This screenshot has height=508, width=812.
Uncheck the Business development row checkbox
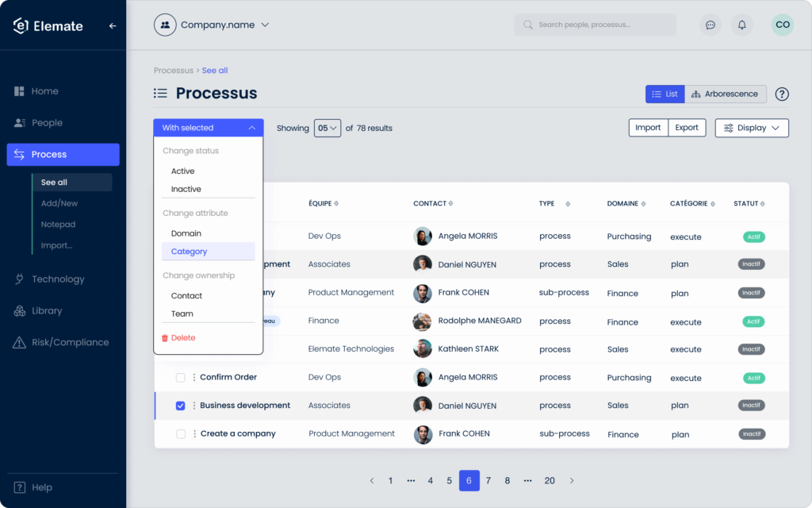(180, 405)
